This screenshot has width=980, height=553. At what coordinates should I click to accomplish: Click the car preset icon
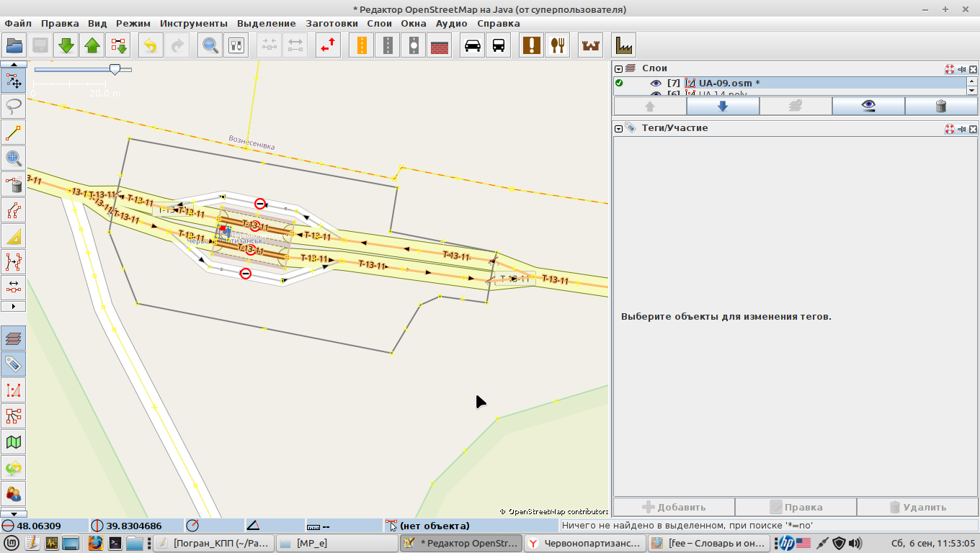tap(473, 46)
